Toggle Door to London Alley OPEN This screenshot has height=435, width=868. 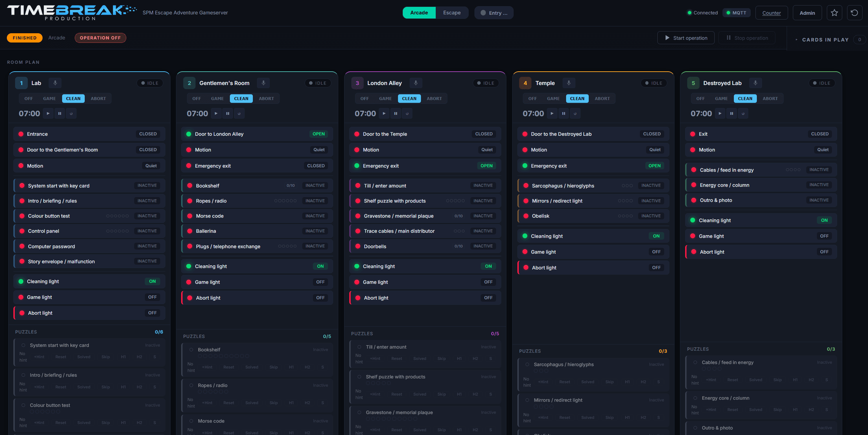318,134
